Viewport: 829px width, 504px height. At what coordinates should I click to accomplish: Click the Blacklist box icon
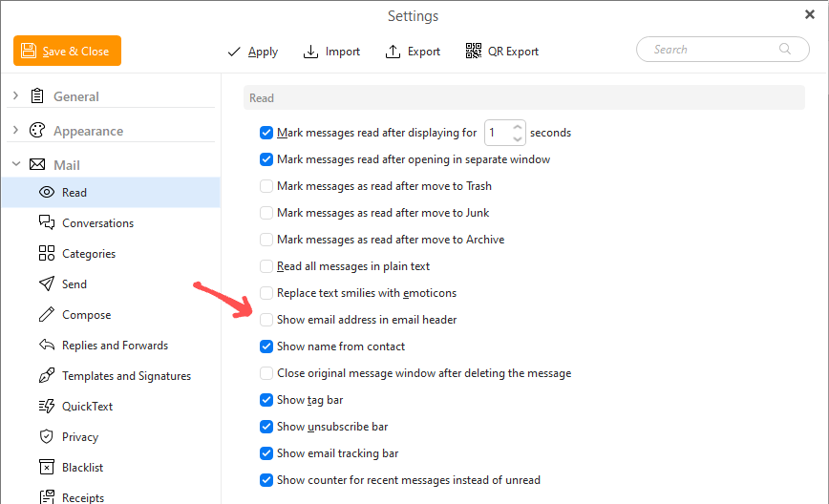click(47, 467)
